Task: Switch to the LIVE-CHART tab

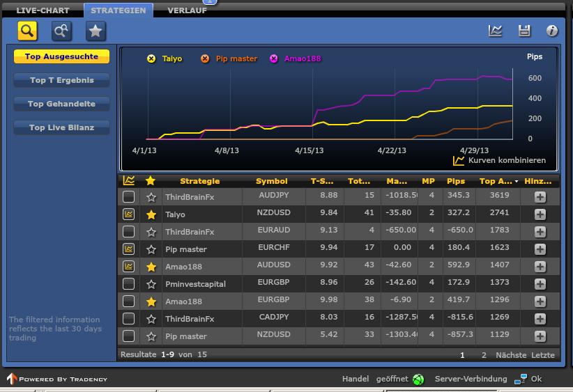Action: (43, 10)
